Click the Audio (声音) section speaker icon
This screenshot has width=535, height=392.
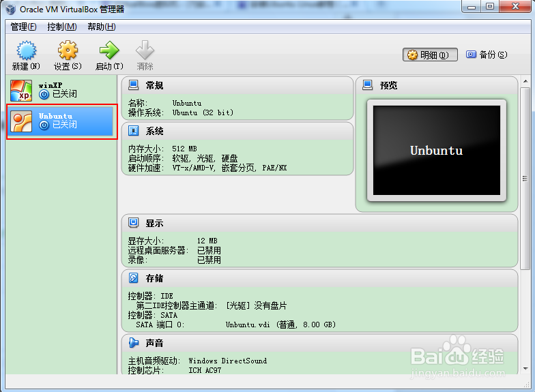point(134,342)
